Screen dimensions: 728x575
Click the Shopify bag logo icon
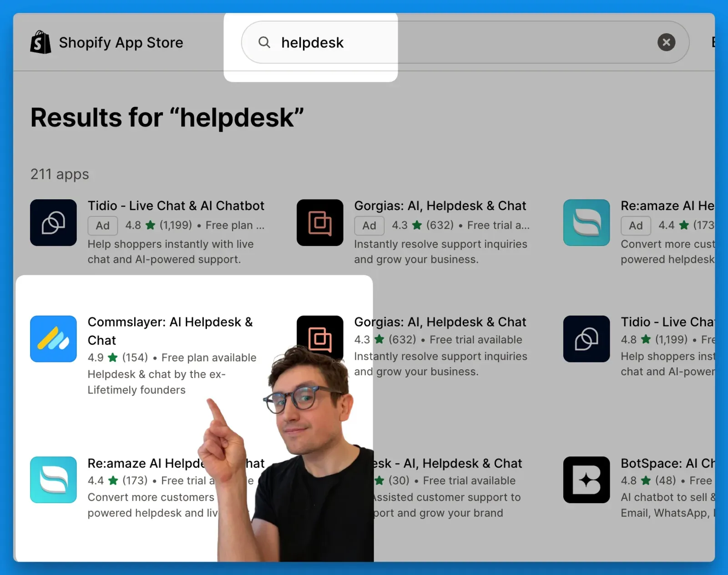click(x=40, y=42)
